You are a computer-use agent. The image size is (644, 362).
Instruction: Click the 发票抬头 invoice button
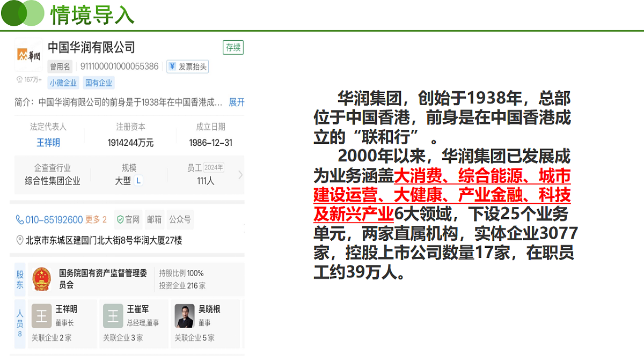(187, 67)
